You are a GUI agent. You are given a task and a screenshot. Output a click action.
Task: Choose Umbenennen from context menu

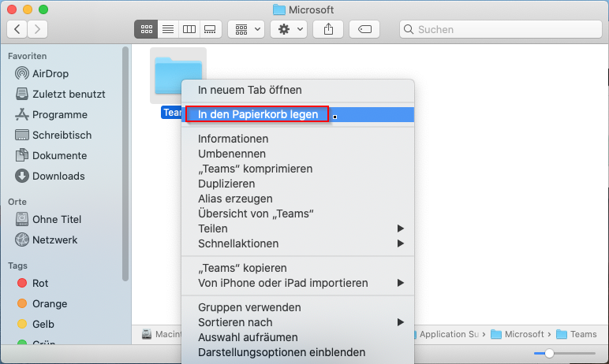click(297, 154)
